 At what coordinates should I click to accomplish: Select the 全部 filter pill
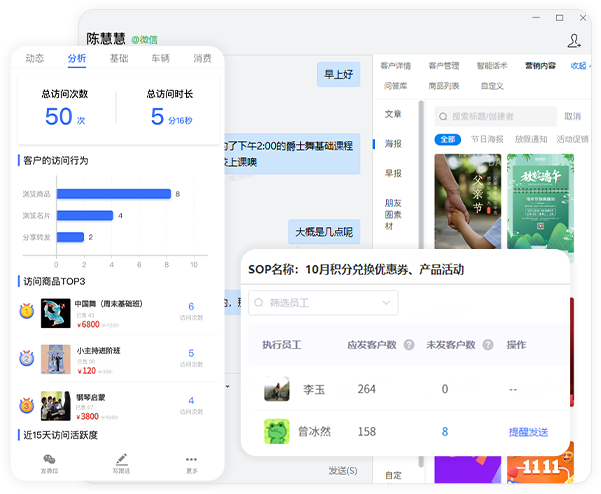point(448,140)
